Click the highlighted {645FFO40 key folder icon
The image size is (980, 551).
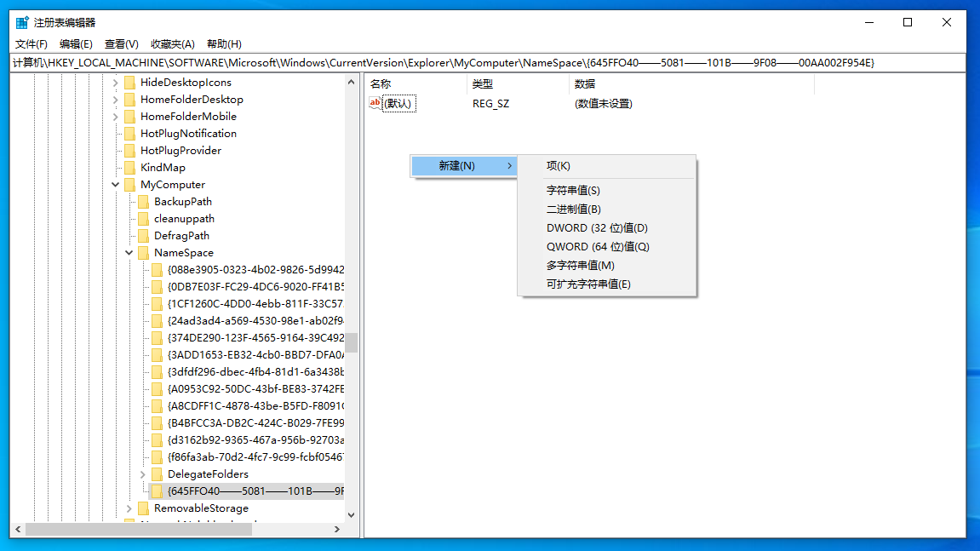click(x=158, y=491)
